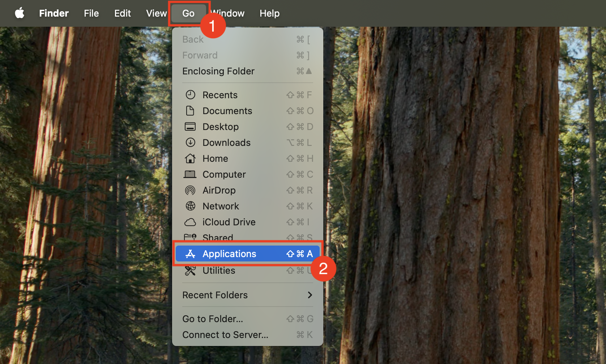The height and width of the screenshot is (364, 606).
Task: Select the Documents page icon
Action: pyautogui.click(x=190, y=110)
